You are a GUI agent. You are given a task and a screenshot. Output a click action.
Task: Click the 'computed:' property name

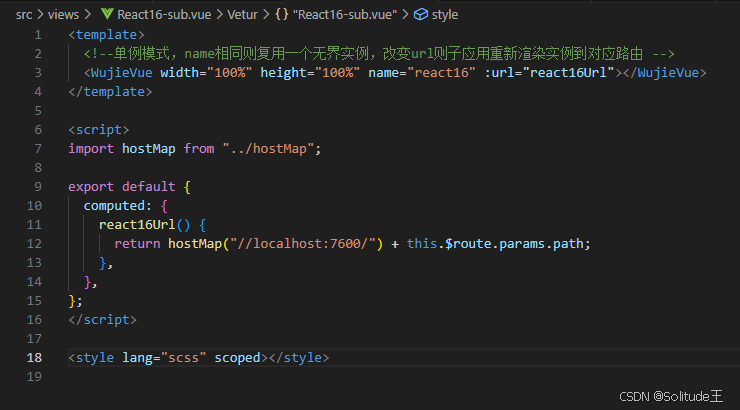click(x=118, y=206)
